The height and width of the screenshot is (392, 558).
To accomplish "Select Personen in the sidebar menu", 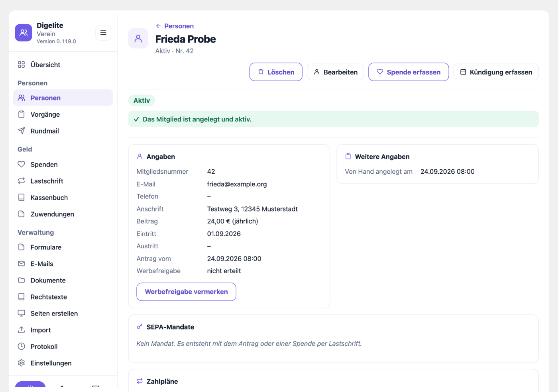I will (63, 98).
